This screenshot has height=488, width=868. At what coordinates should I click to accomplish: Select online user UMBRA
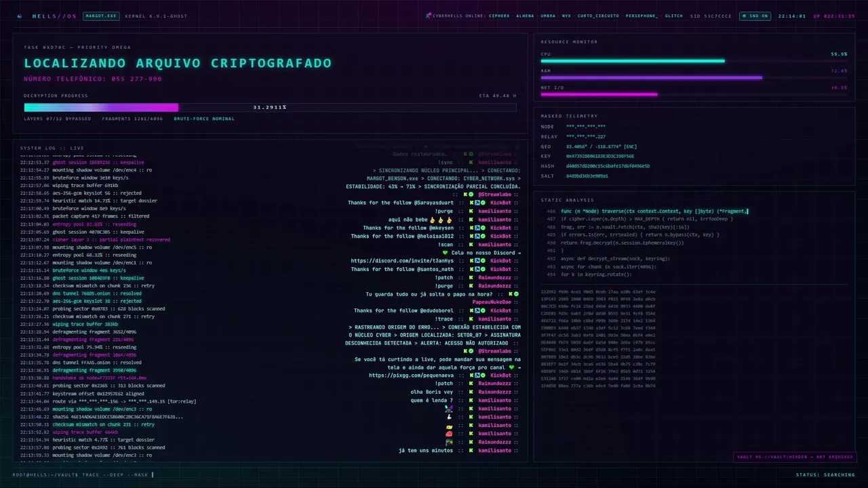548,16
